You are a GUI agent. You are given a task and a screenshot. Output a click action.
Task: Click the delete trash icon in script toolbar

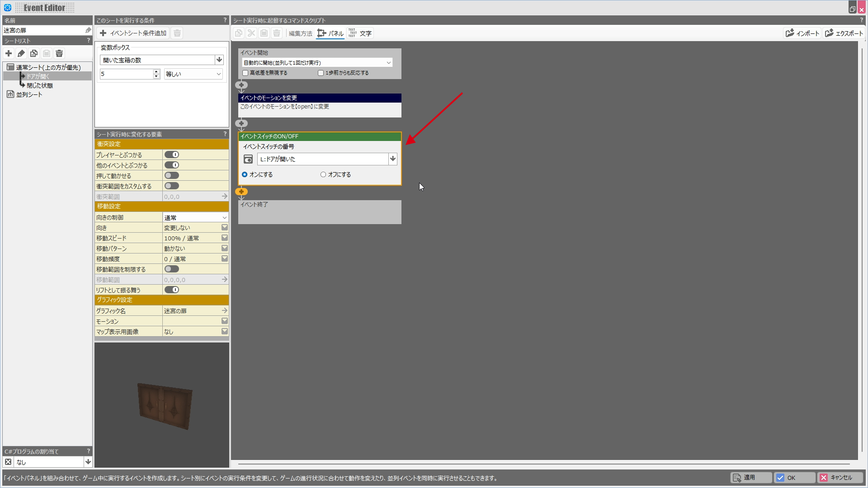[x=277, y=33]
